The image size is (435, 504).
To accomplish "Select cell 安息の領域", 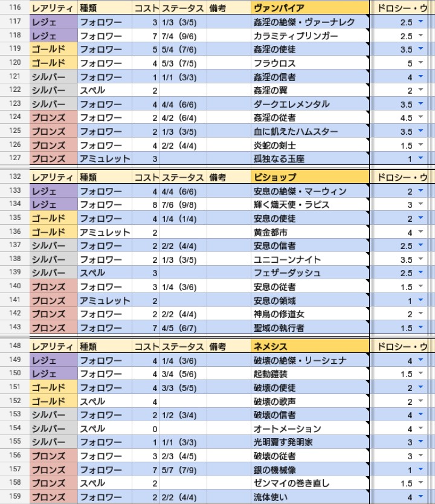I will [x=310, y=300].
